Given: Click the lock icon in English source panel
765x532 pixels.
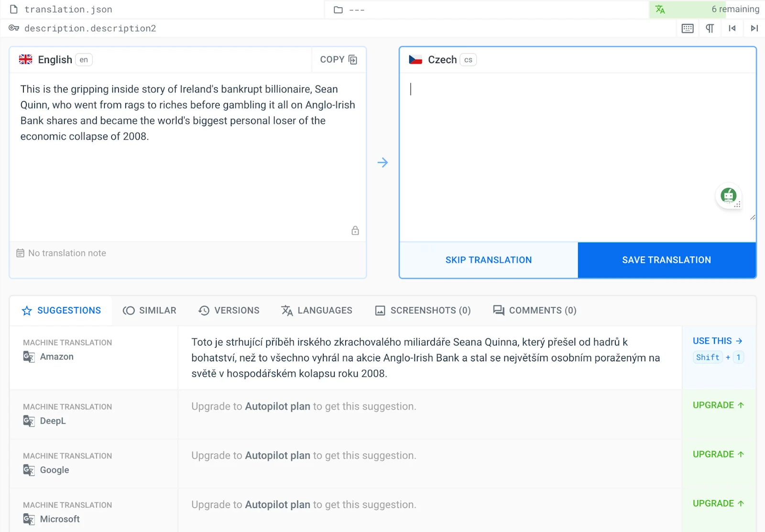Looking at the screenshot, I should click(355, 230).
